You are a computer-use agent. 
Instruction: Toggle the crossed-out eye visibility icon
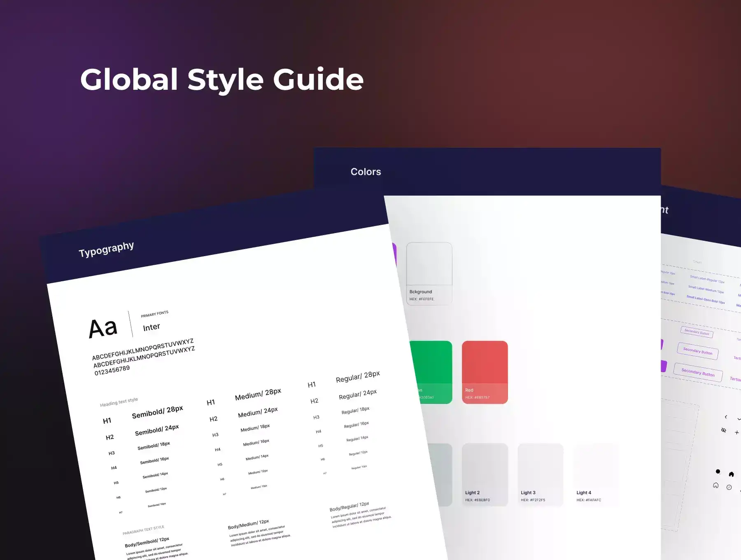(x=723, y=430)
